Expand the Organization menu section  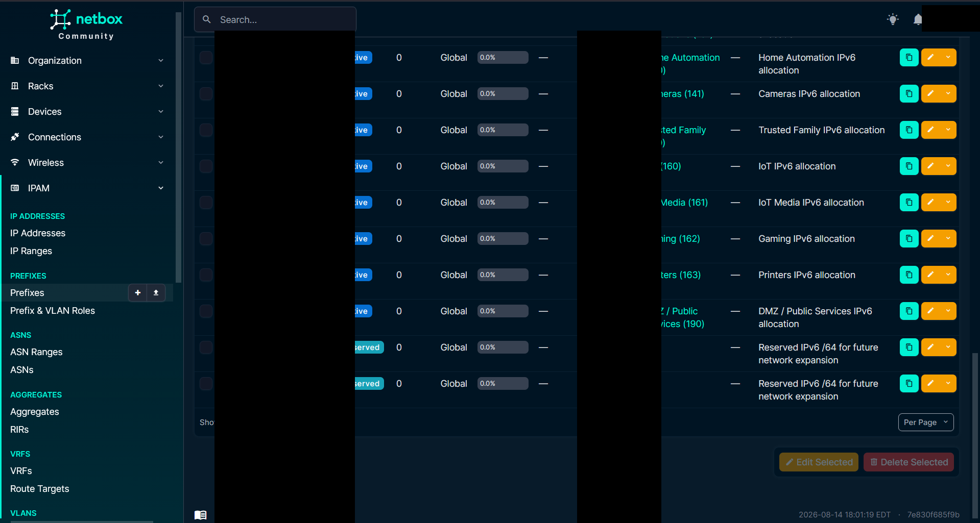(x=87, y=61)
